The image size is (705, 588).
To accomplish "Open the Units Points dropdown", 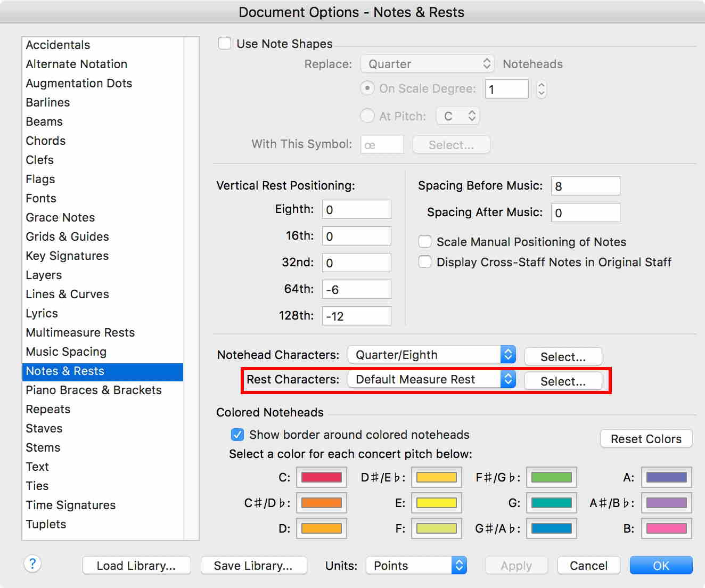I will [x=416, y=566].
